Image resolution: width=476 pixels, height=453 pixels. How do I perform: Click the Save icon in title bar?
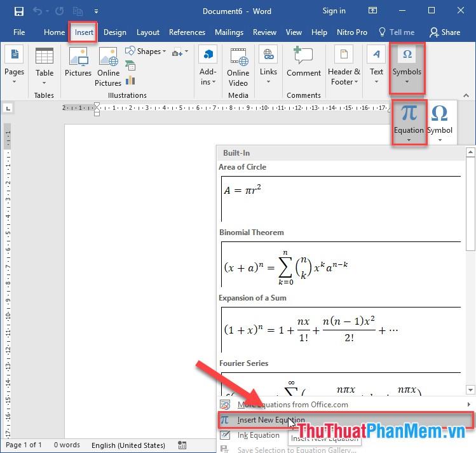tap(18, 11)
